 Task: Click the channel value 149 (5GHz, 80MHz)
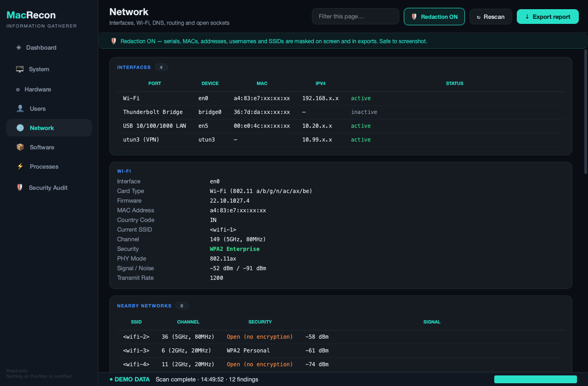click(238, 239)
